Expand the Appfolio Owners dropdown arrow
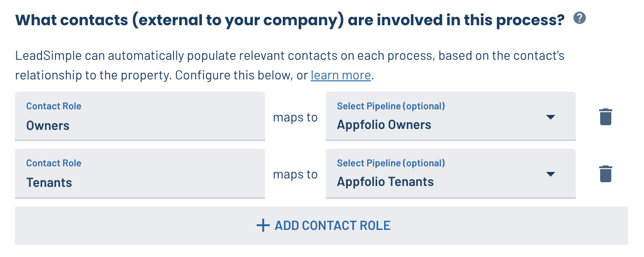Viewport: 644px width, 257px height. tap(551, 117)
